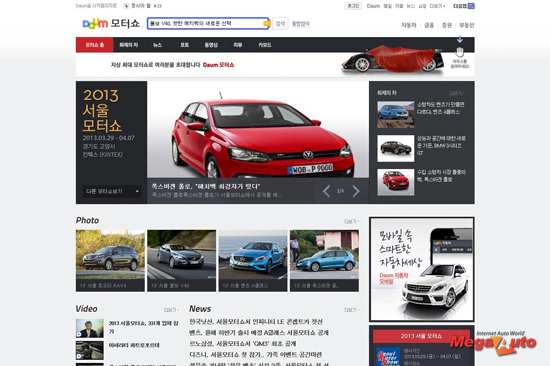Image resolution: width=550 pixels, height=366 pixels.
Task: Click the News section 더보기 link
Action: tap(351, 310)
